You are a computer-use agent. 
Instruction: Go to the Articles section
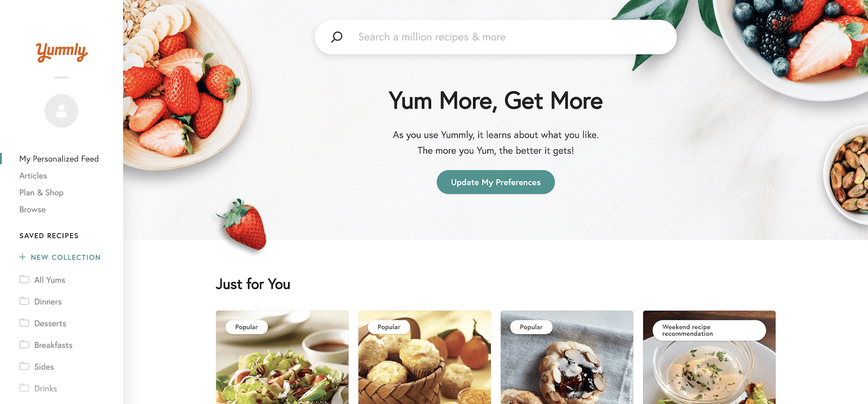33,175
